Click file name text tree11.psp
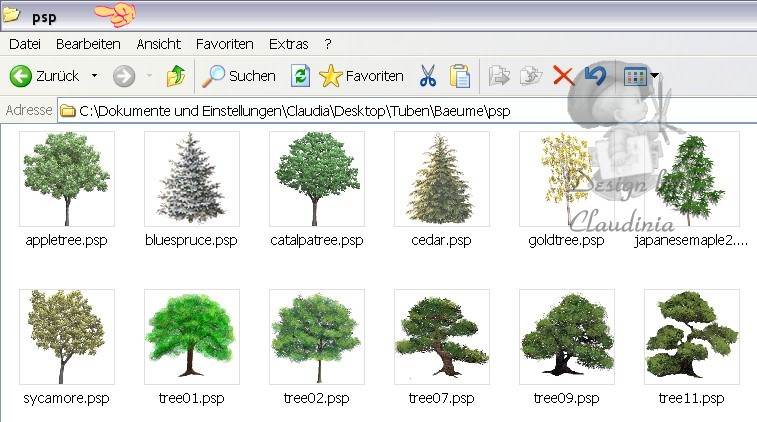 (x=692, y=398)
